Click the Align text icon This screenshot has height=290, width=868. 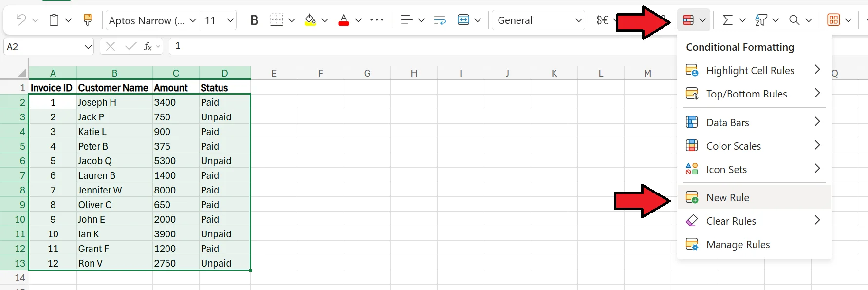(x=406, y=20)
